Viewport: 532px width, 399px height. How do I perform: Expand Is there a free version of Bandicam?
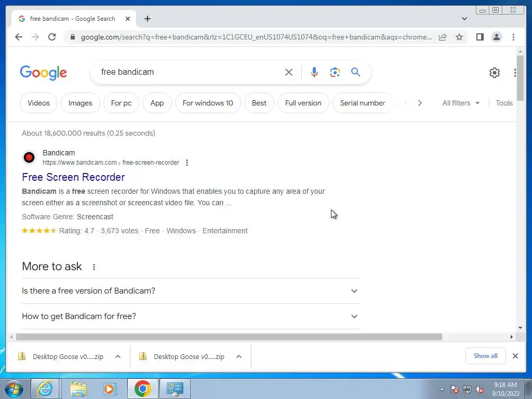point(191,291)
